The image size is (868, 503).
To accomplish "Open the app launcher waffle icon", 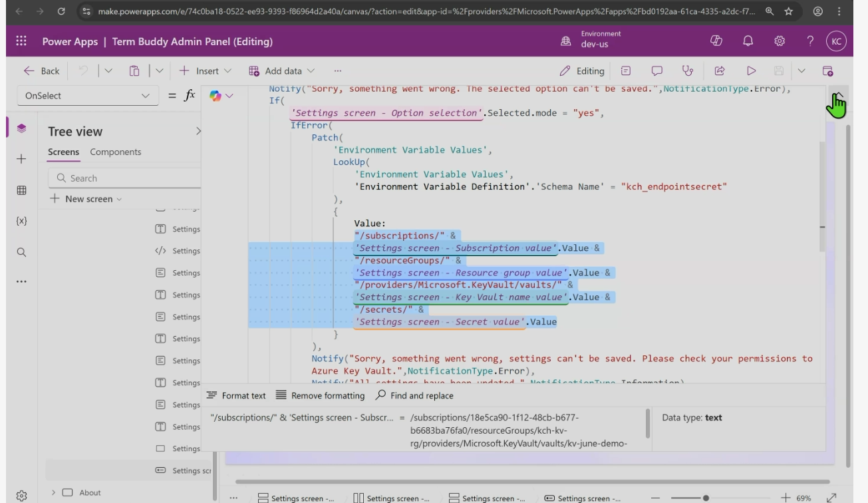I will pyautogui.click(x=21, y=41).
